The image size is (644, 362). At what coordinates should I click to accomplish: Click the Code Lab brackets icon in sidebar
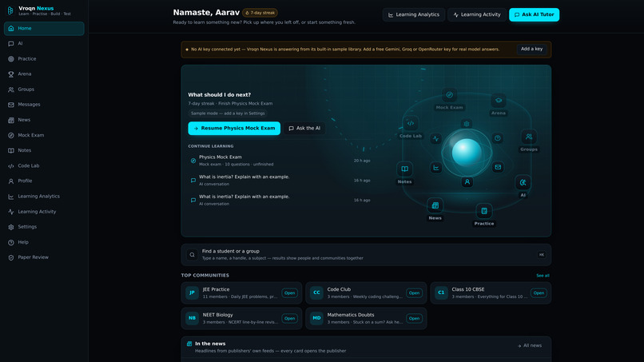(11, 166)
